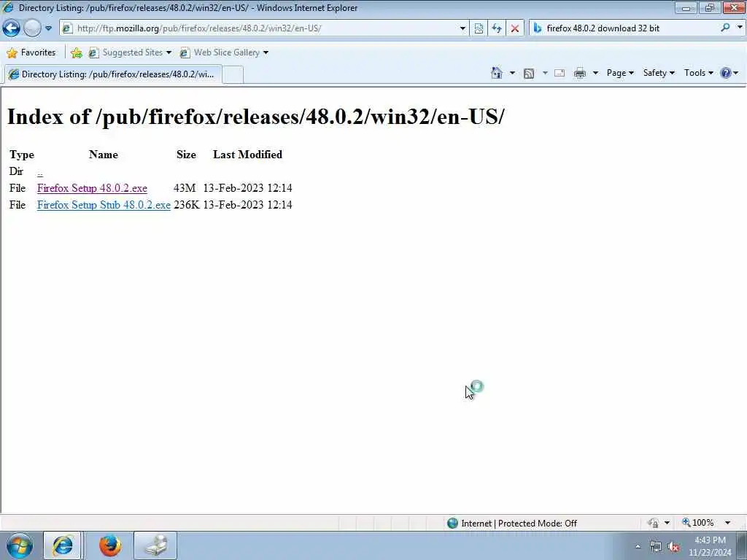Follow the parent directory .. link
The width and height of the screenshot is (747, 560).
(39, 171)
